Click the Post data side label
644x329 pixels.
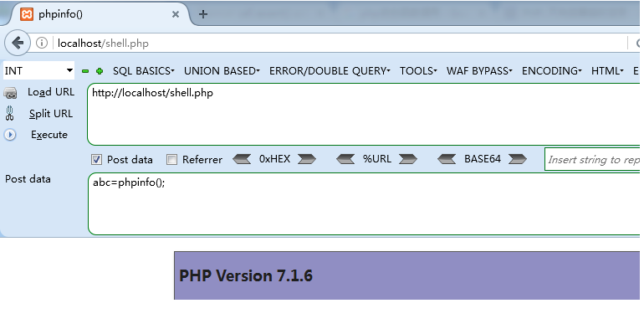point(28,179)
